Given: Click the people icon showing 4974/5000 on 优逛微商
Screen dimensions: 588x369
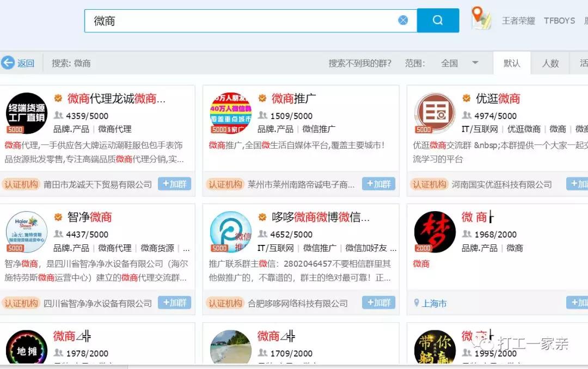Looking at the screenshot, I should click(466, 115).
